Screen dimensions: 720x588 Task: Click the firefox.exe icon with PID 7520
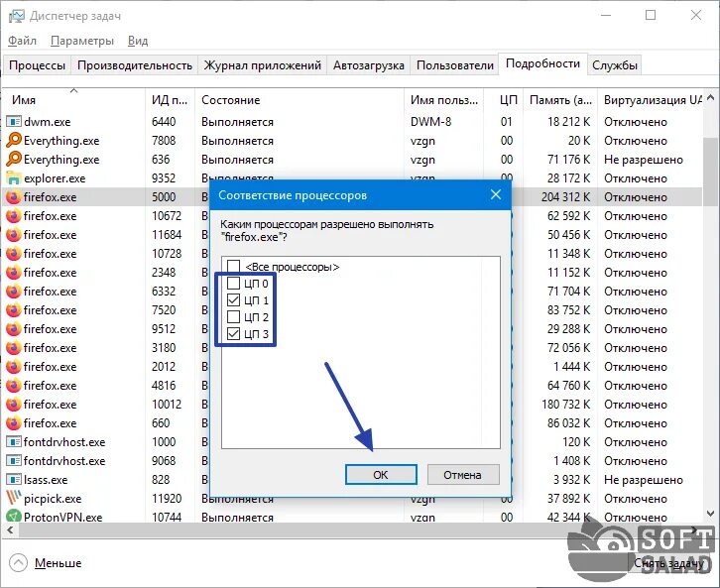14,309
